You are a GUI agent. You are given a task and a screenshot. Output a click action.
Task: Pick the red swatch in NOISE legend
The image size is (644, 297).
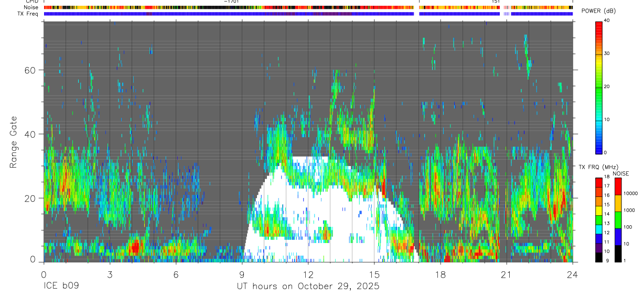coord(617,186)
